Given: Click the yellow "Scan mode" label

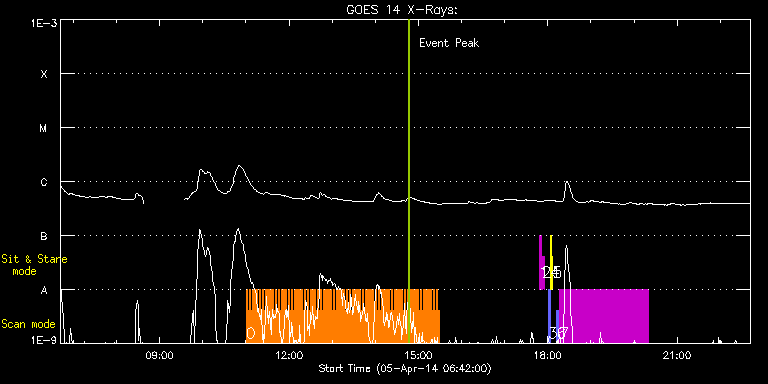Looking at the screenshot, I should click(x=28, y=324).
